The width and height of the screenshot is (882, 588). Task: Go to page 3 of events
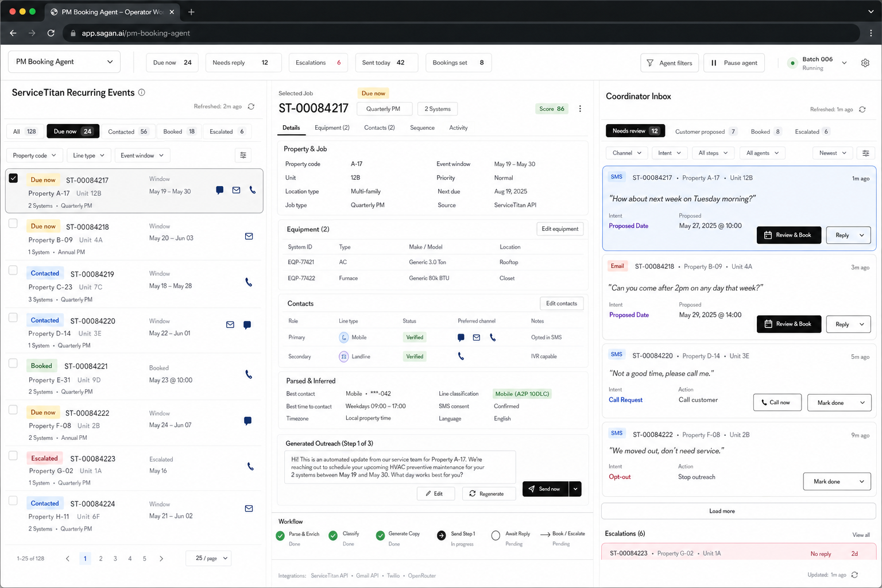(x=115, y=559)
